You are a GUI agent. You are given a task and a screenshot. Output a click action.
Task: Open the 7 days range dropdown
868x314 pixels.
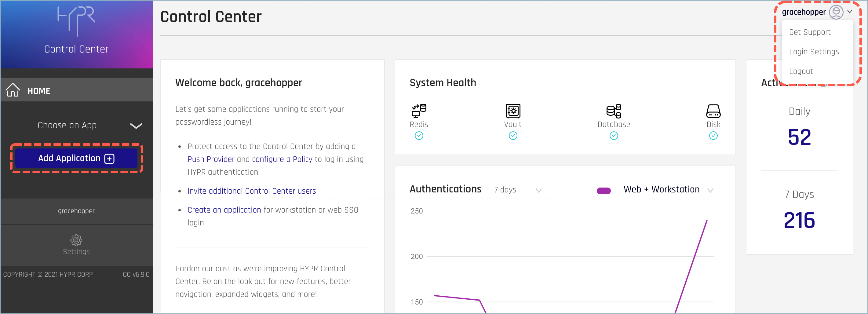(x=518, y=190)
